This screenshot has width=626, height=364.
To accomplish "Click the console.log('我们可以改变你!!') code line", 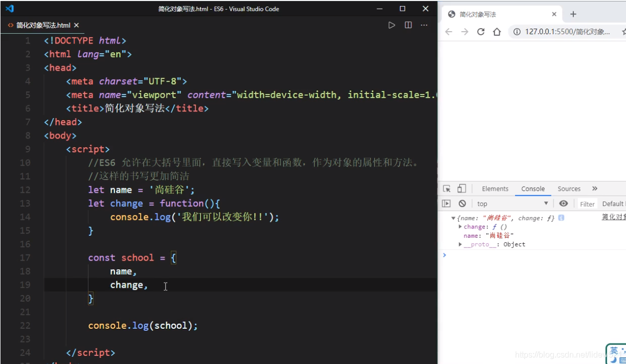I will [x=195, y=217].
